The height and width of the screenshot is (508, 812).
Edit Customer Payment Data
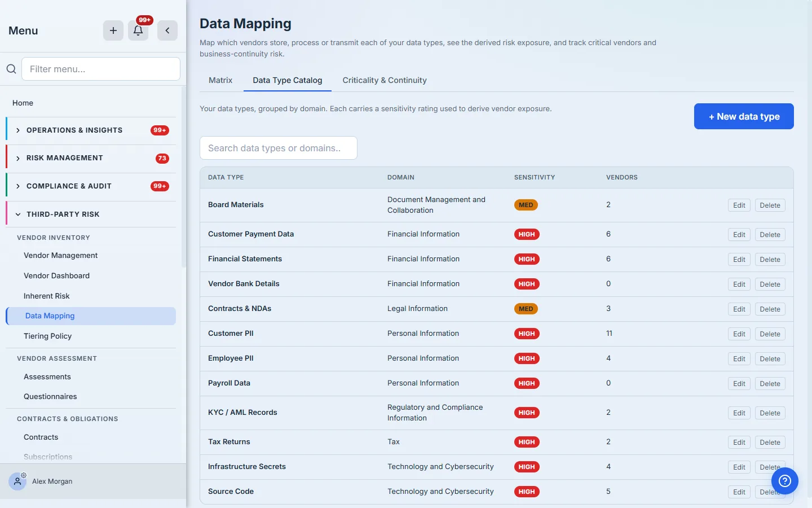tap(739, 235)
